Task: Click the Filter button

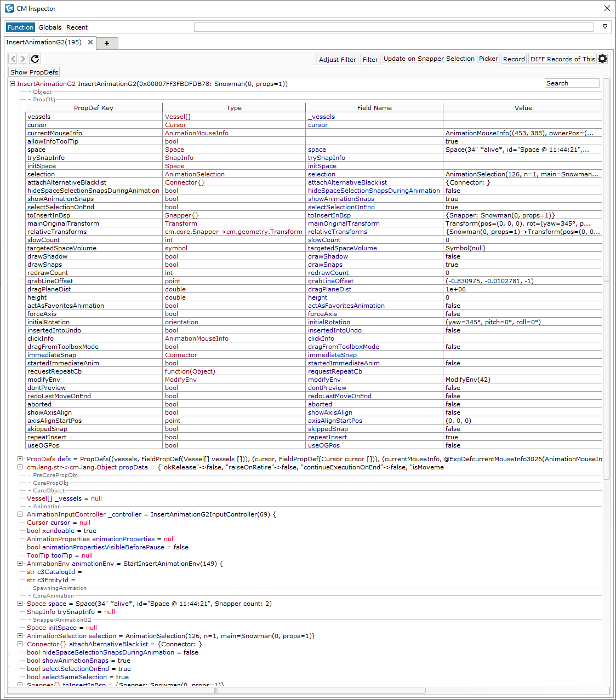Action: (x=370, y=59)
